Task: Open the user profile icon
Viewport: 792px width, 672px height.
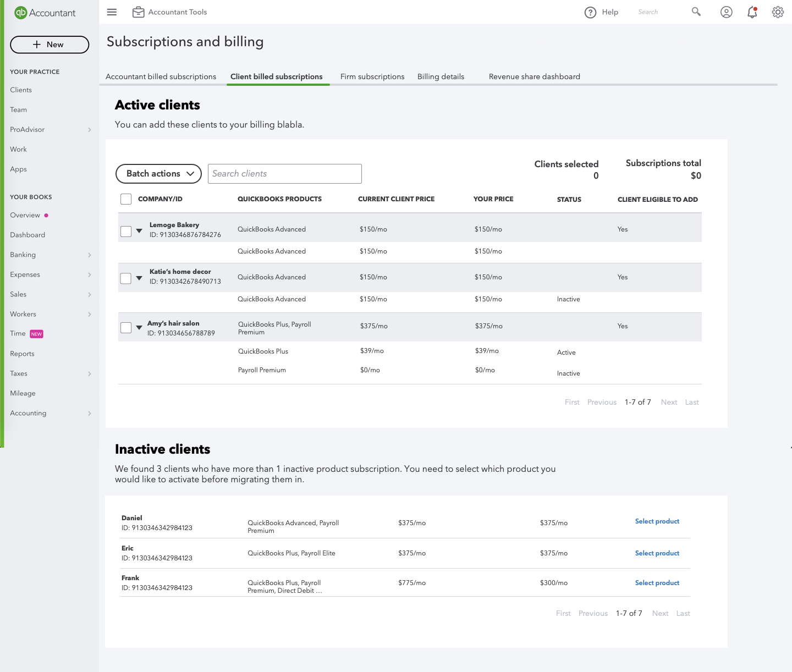Action: (727, 12)
